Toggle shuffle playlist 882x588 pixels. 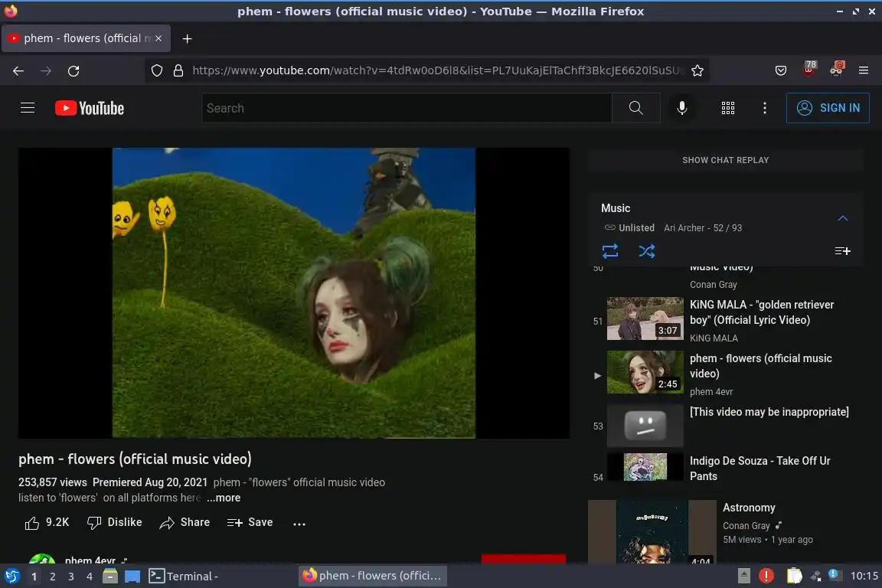(x=647, y=251)
